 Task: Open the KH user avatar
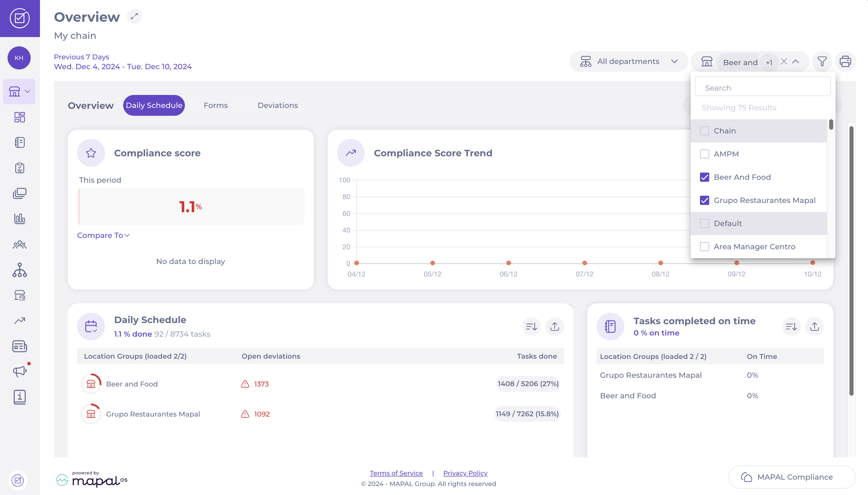pos(19,58)
